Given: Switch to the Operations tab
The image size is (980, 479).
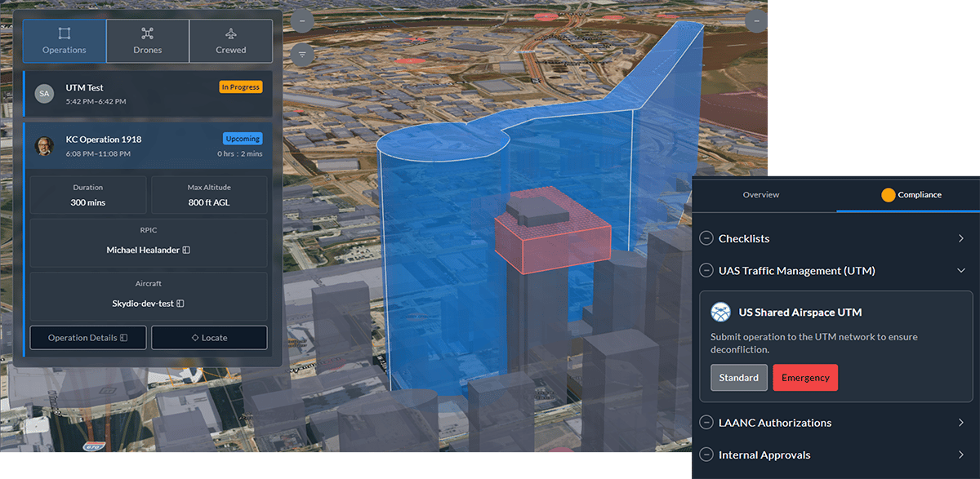Looking at the screenshot, I should tap(65, 41).
